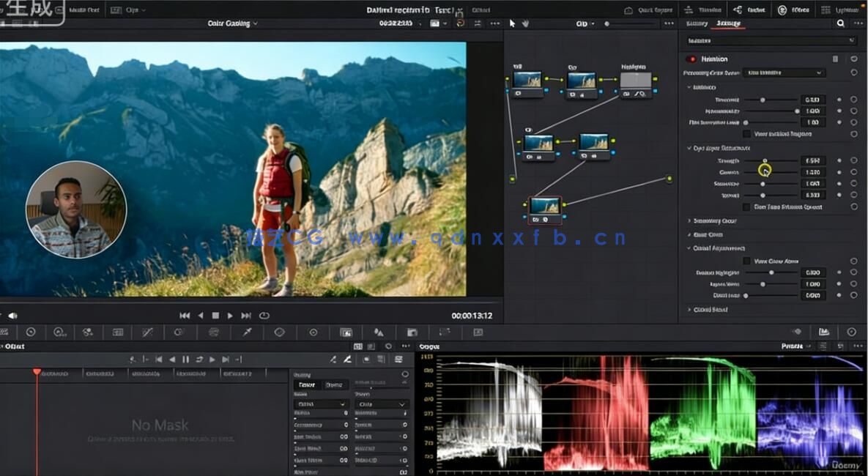Open the magnifier search in Settings panel
The height and width of the screenshot is (476, 868).
(x=840, y=23)
